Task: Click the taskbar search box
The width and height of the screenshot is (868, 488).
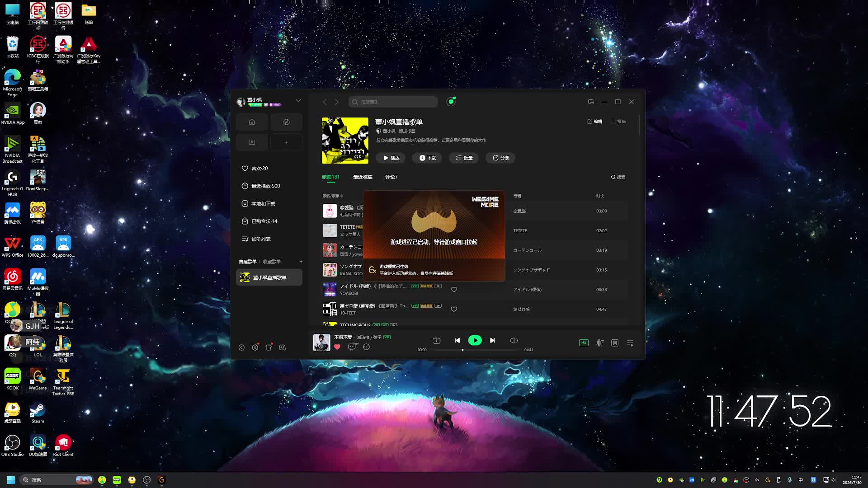Action: click(x=57, y=480)
